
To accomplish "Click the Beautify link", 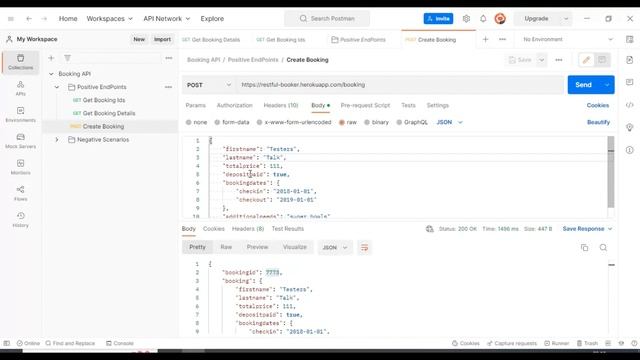I will pyautogui.click(x=598, y=122).
